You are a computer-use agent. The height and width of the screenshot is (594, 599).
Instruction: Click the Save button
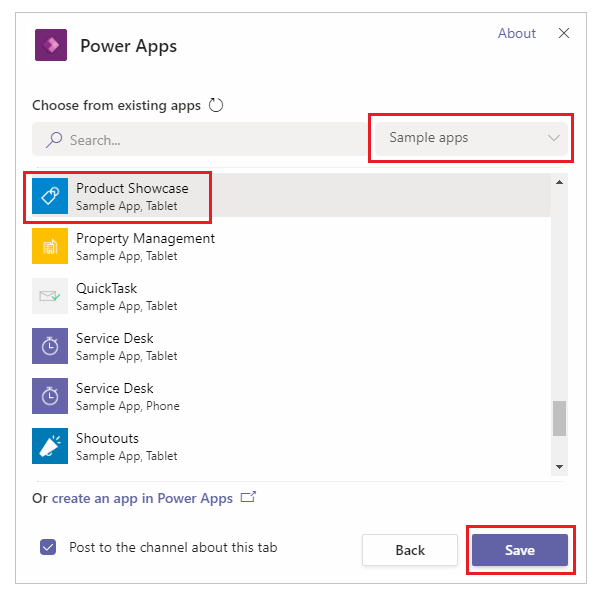[520, 550]
